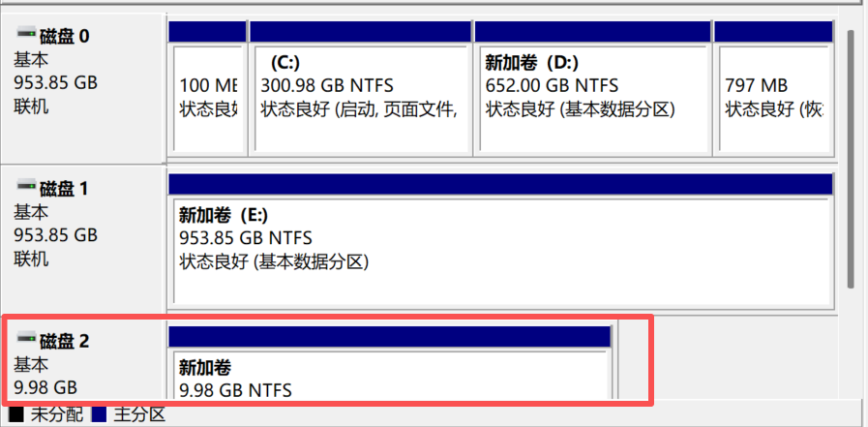Click the 联机 status text under 磁盘 1

31,259
